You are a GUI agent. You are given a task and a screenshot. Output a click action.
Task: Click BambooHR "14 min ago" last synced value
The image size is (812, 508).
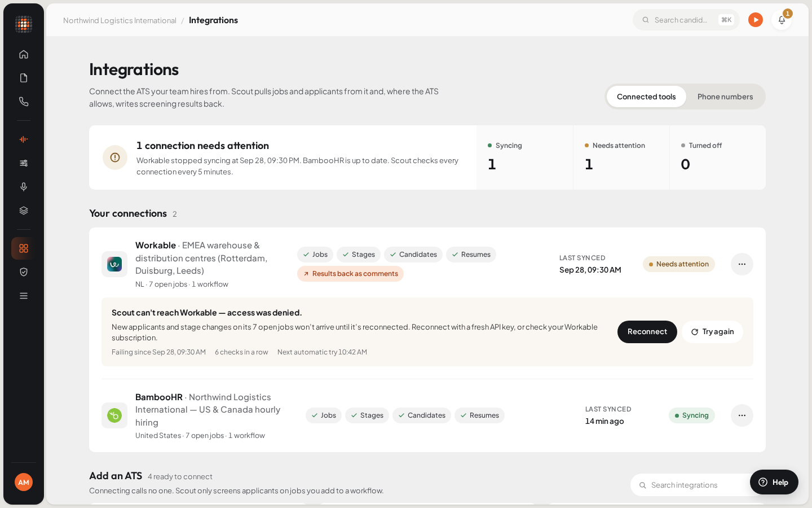click(604, 421)
